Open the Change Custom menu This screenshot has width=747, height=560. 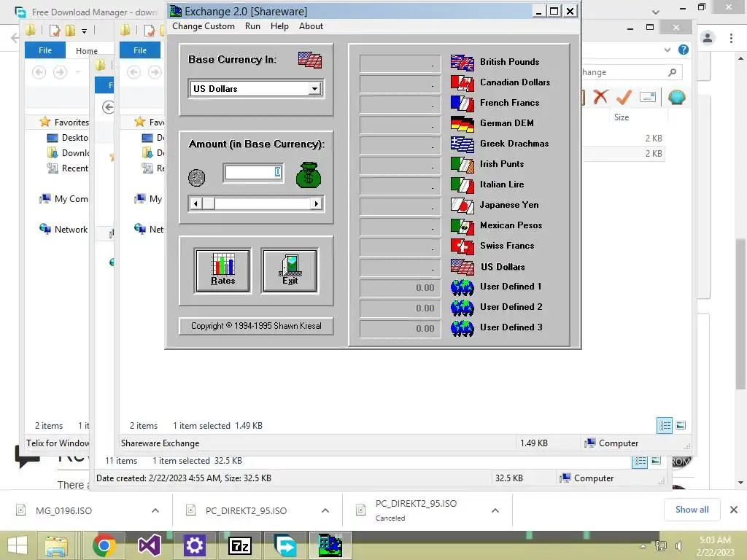(x=204, y=26)
